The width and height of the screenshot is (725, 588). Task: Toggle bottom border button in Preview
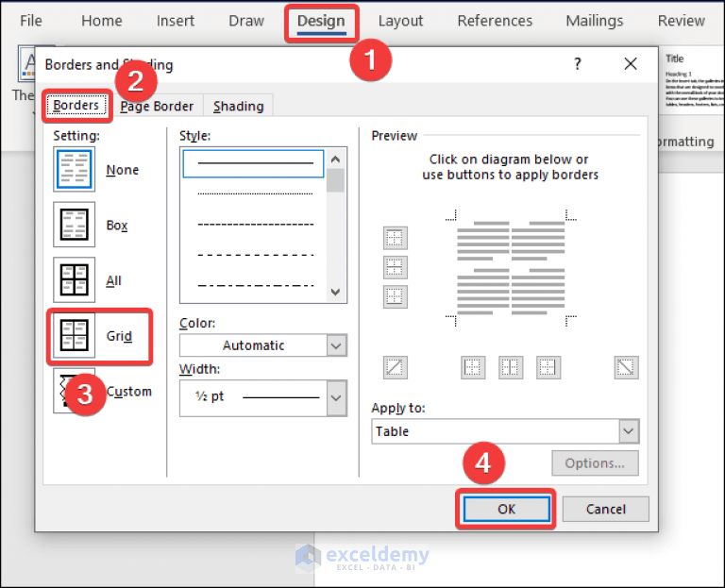pyautogui.click(x=396, y=296)
